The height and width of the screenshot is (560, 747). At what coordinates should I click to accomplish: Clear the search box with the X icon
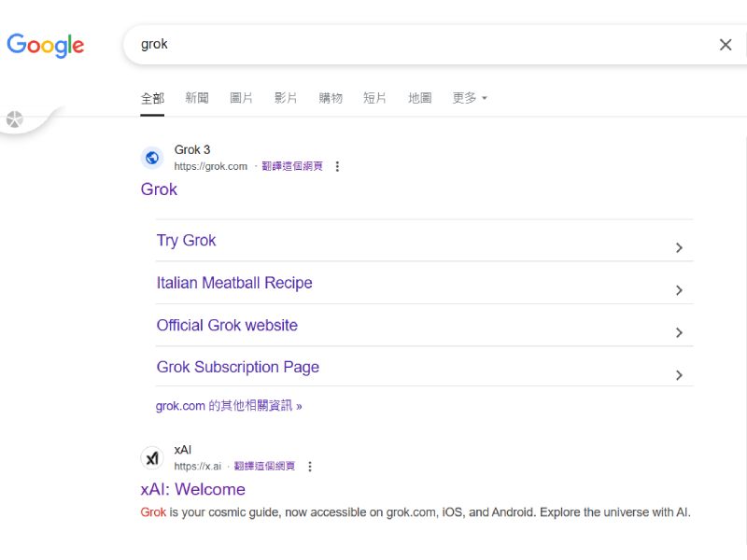coord(726,45)
